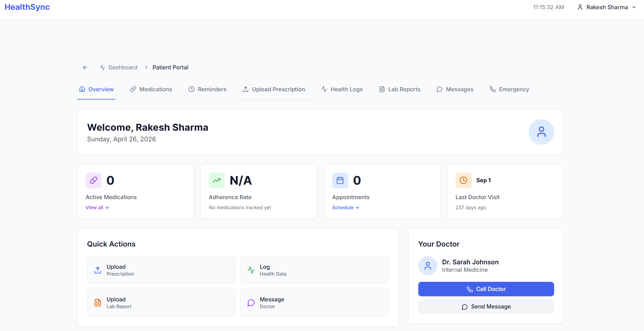
Task: Go to the Upload Prescription tab
Action: tap(274, 89)
